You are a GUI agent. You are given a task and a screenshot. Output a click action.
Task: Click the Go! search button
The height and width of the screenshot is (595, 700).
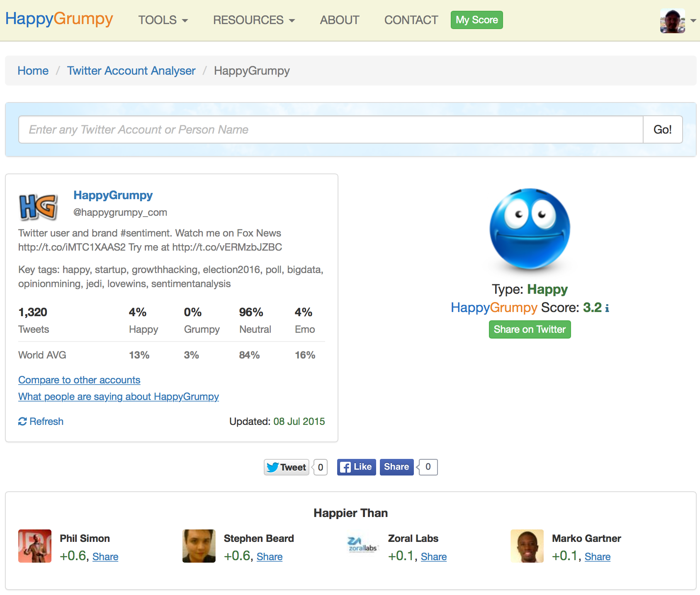coord(663,129)
